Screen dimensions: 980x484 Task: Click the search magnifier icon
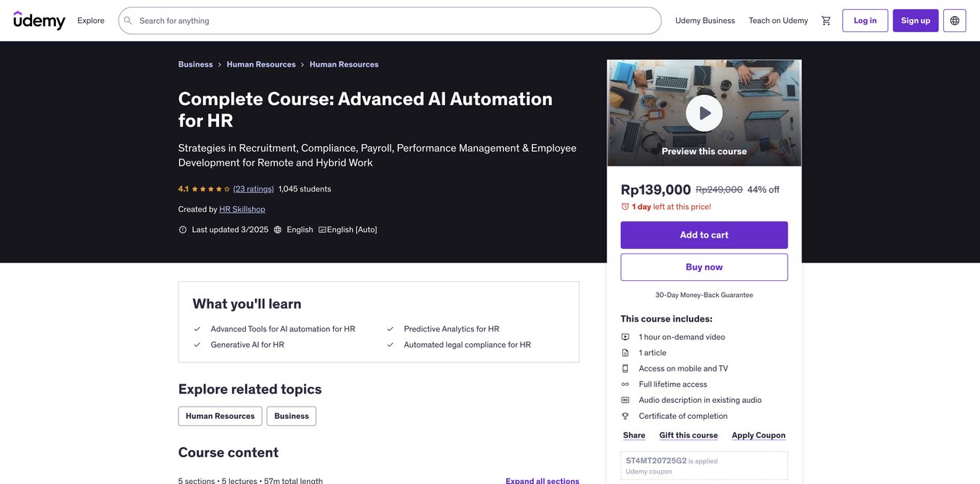tap(129, 21)
